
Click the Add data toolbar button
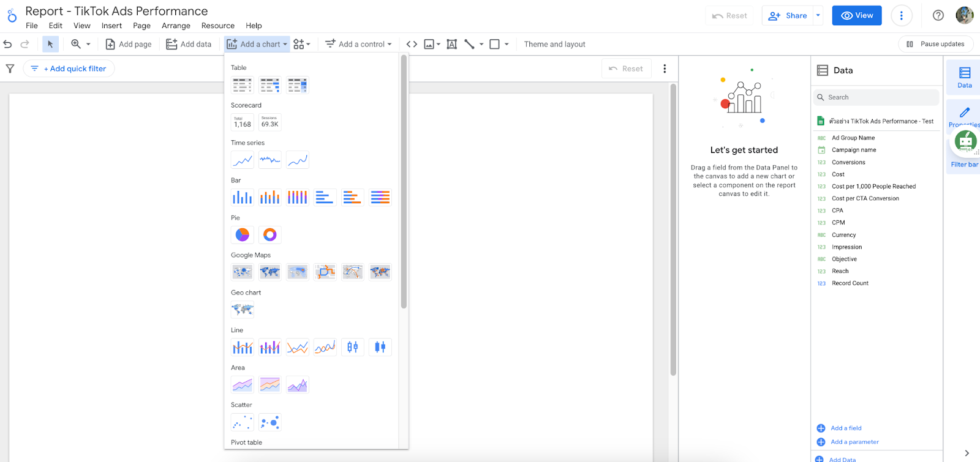(189, 44)
